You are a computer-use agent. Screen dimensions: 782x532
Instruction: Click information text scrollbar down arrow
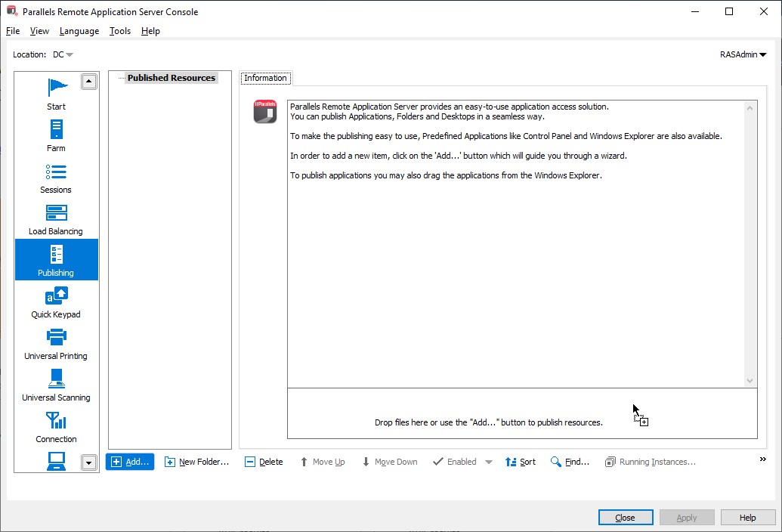click(x=750, y=381)
